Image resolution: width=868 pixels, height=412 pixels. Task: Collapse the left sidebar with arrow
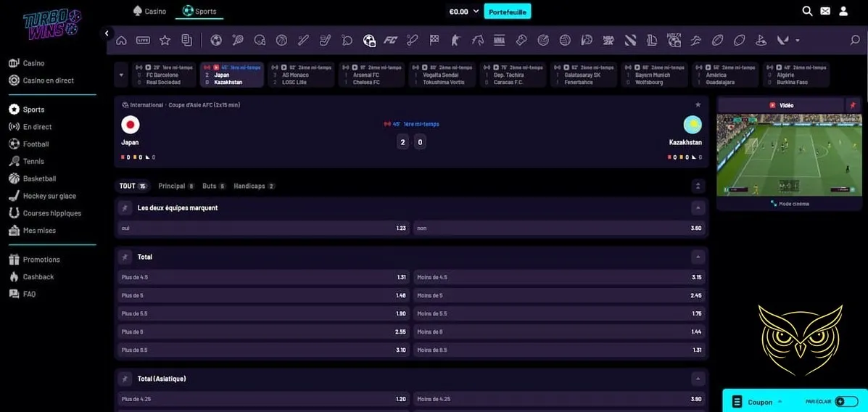coord(107,33)
